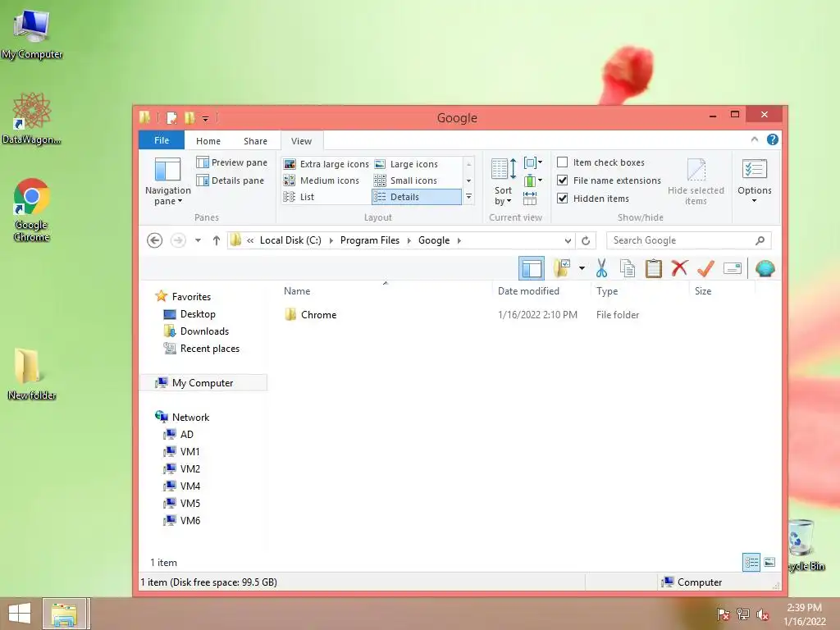This screenshot has width=840, height=630.
Task: Sort by Date modified column header
Action: (x=541, y=291)
